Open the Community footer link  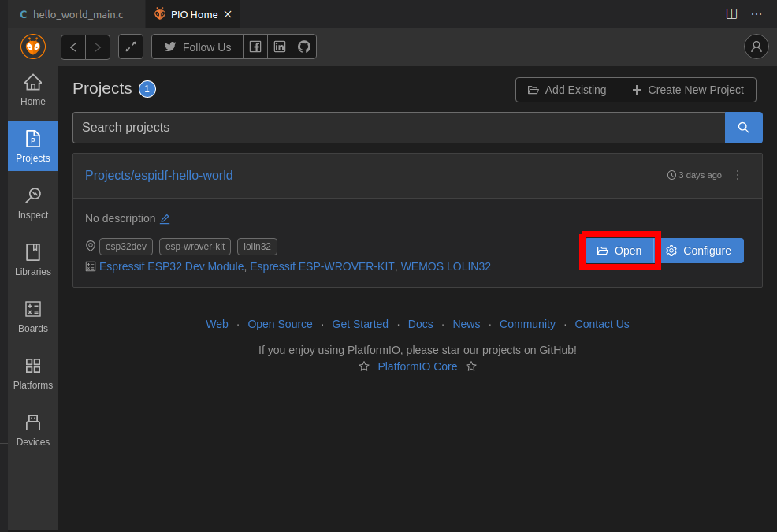coord(527,324)
